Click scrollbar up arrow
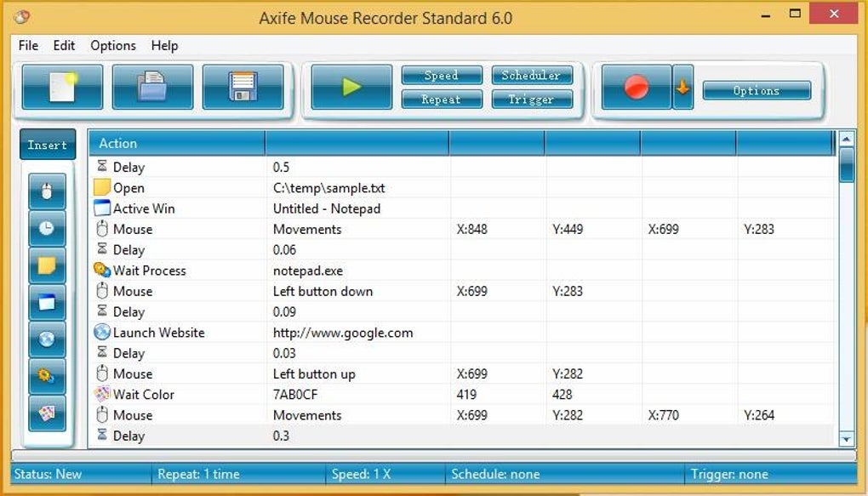868x496 pixels. [847, 139]
